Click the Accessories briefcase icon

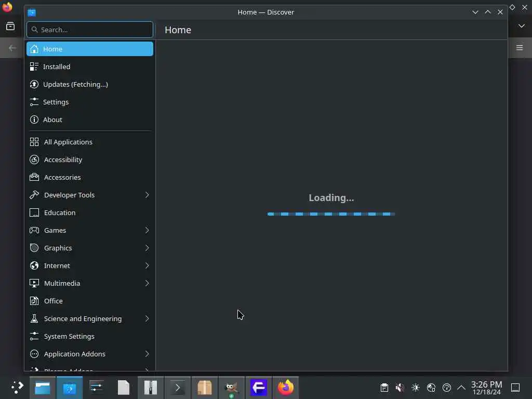34,177
